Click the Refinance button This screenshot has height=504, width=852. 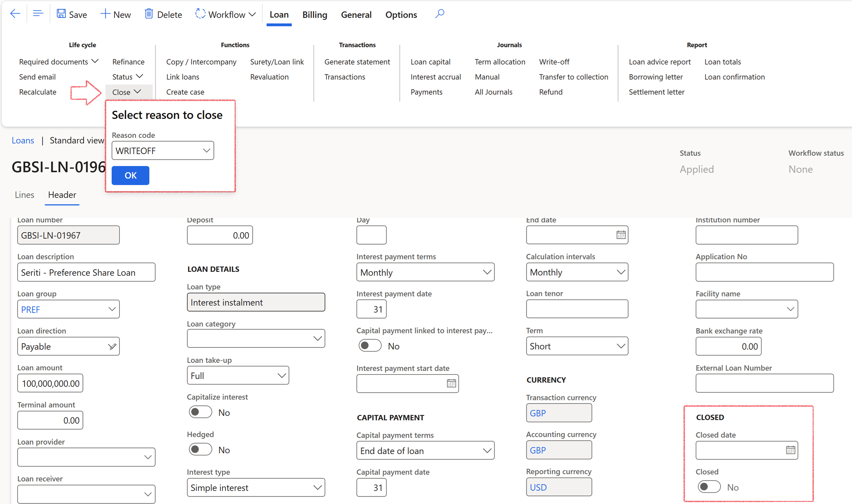tap(128, 62)
